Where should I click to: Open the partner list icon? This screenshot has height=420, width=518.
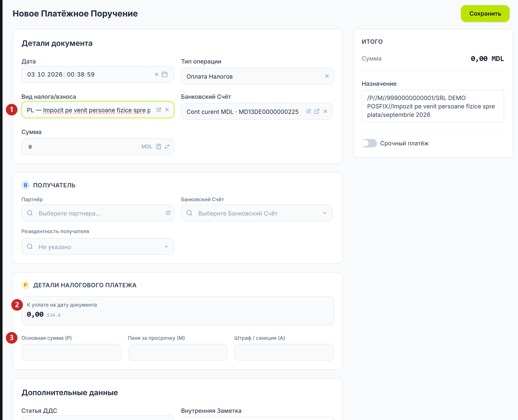click(168, 213)
